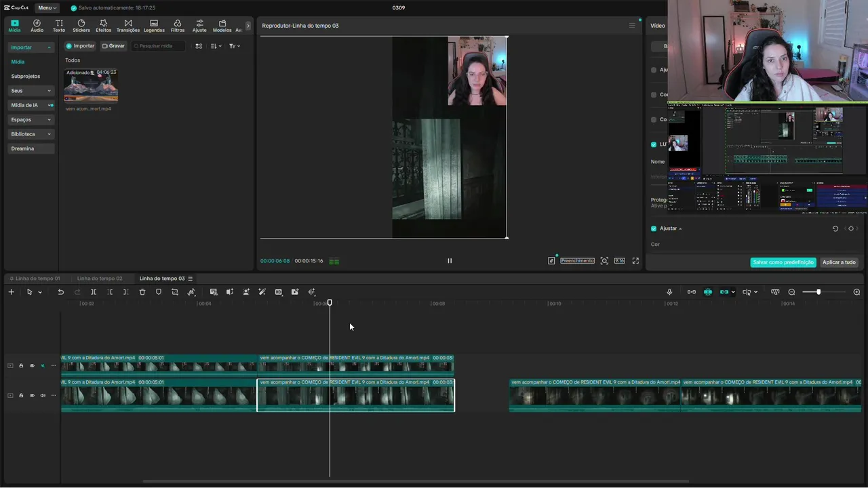
Task: Open the Efeitos panel
Action: [104, 26]
